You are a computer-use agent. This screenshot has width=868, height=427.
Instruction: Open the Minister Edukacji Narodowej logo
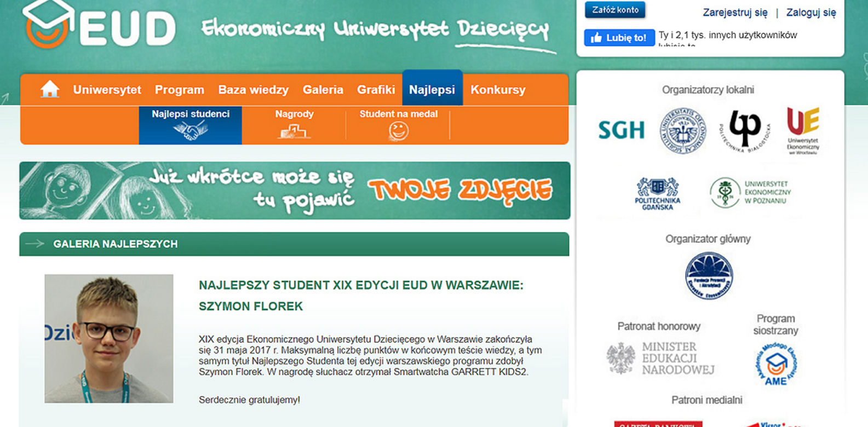point(660,359)
